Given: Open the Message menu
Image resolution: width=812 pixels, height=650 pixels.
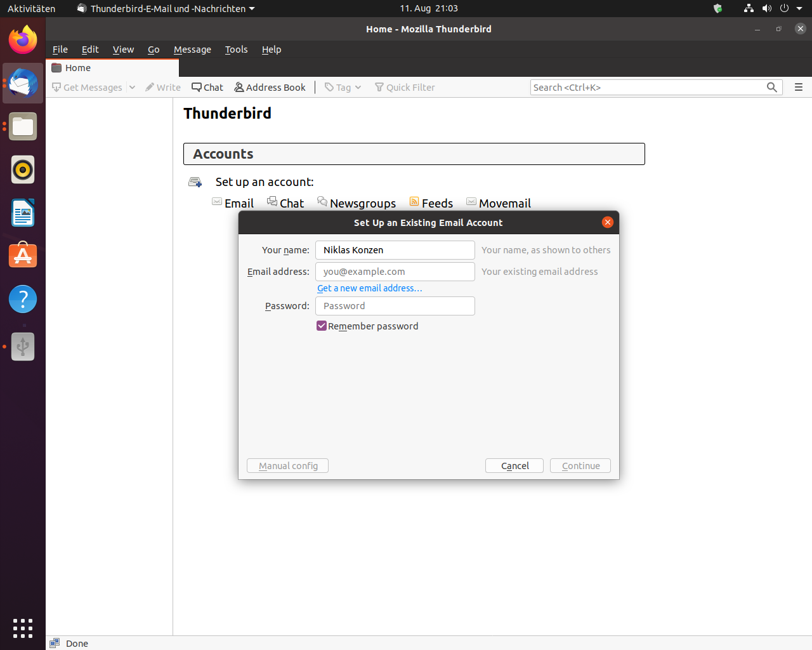Looking at the screenshot, I should [x=192, y=50].
